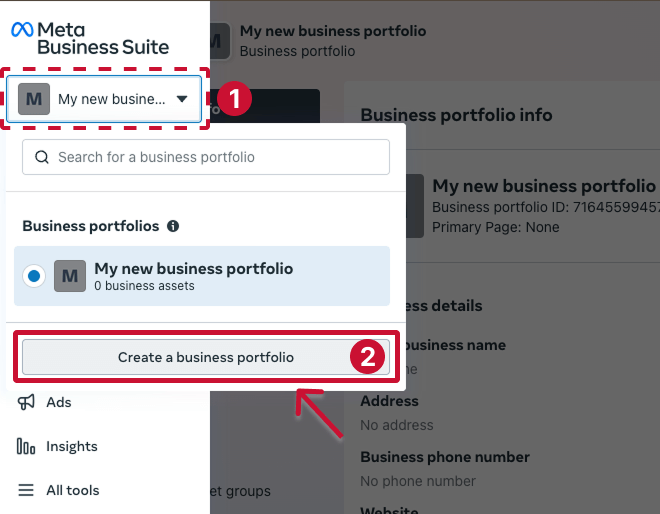660x514 pixels.
Task: Click the info icon beside Business portfolios
Action: [x=173, y=226]
